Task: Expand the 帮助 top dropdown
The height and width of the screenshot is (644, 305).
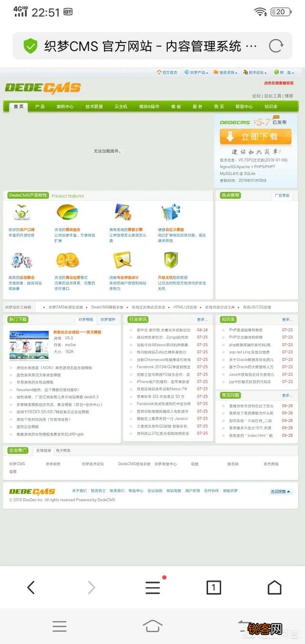Action: pos(284,72)
